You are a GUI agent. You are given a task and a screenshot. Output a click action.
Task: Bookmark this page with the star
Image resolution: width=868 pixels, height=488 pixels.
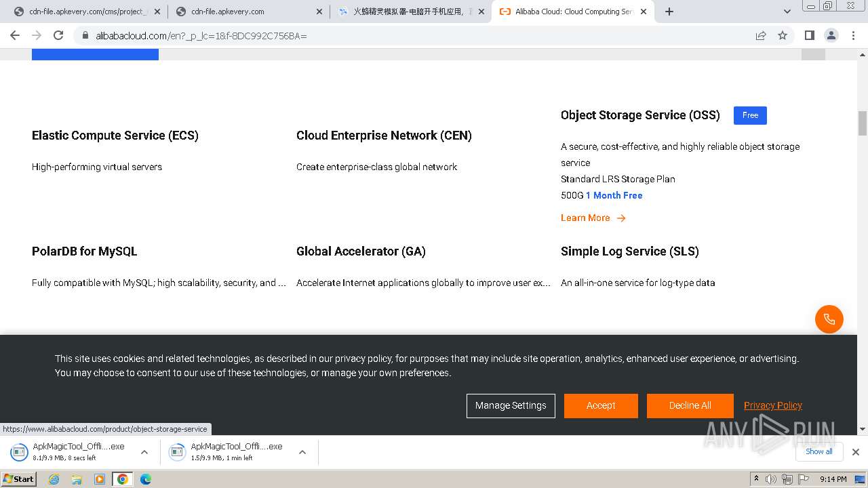click(x=783, y=35)
